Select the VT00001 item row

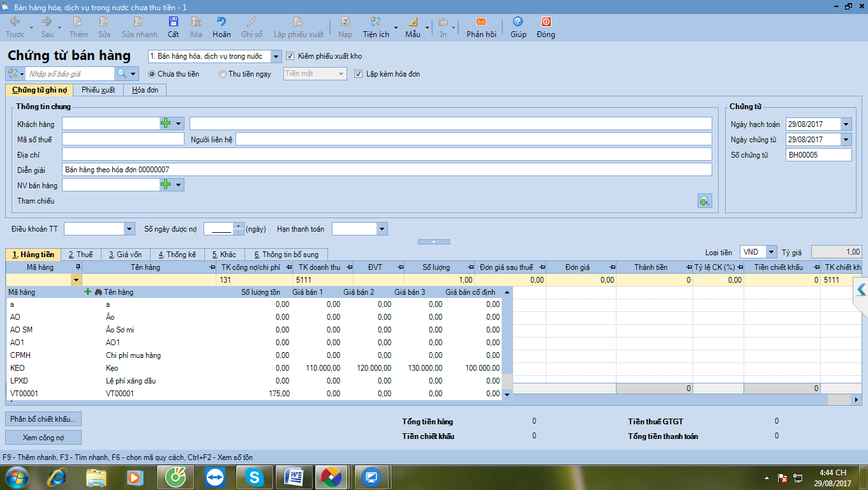[255, 394]
